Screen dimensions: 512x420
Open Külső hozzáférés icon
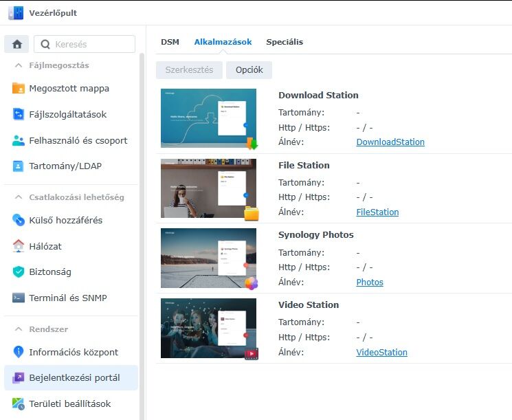(19, 220)
